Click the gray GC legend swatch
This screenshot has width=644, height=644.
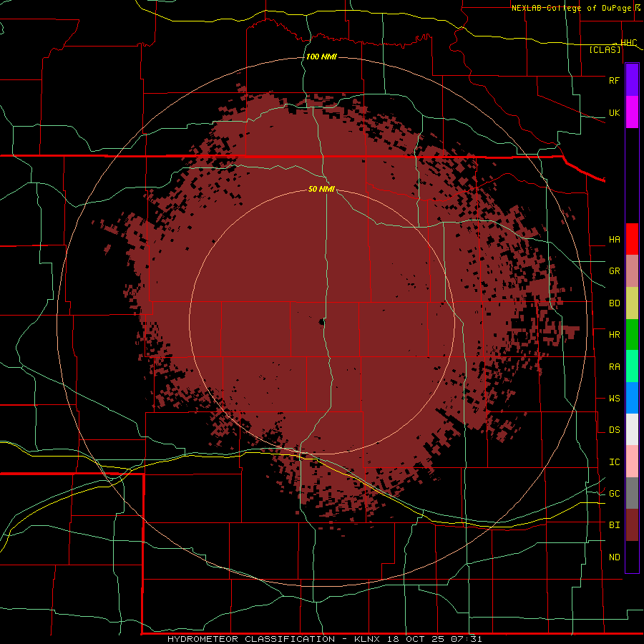coord(632,493)
